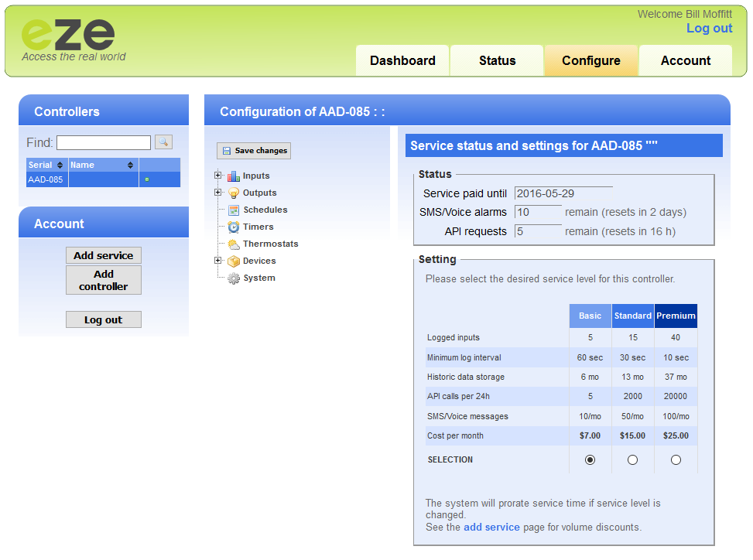Select the Basic service level radio button
This screenshot has height=560, width=753.
[x=590, y=459]
